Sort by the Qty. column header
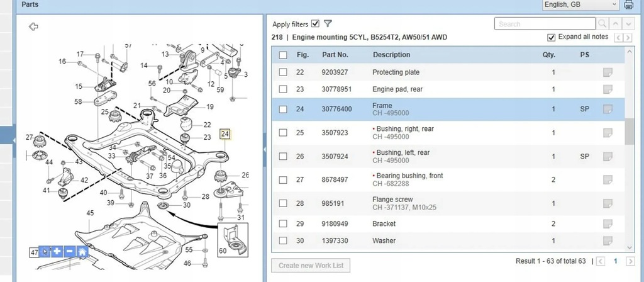This screenshot has height=282, width=644. tap(548, 55)
